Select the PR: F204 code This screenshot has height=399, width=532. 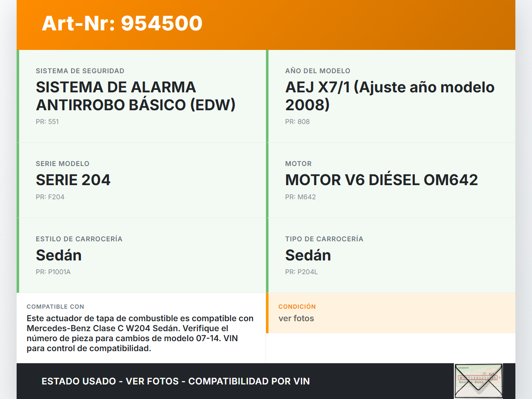coord(50,197)
